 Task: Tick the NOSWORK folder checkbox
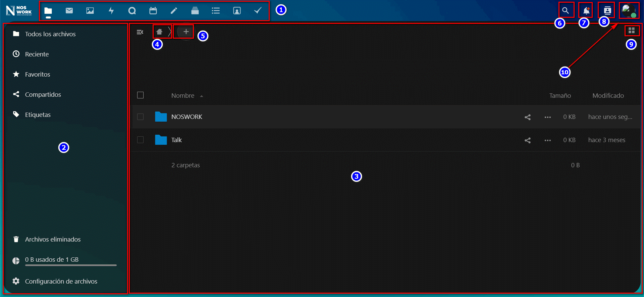141,117
